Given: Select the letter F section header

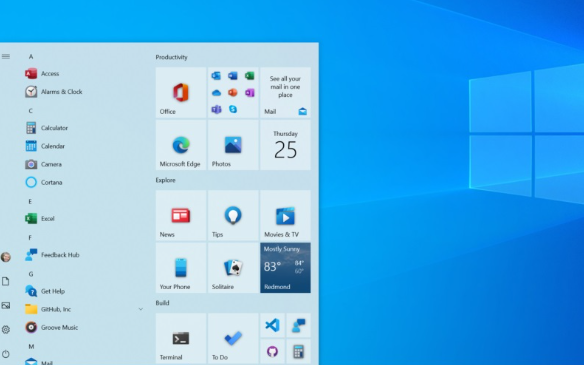Looking at the screenshot, I should coord(30,238).
